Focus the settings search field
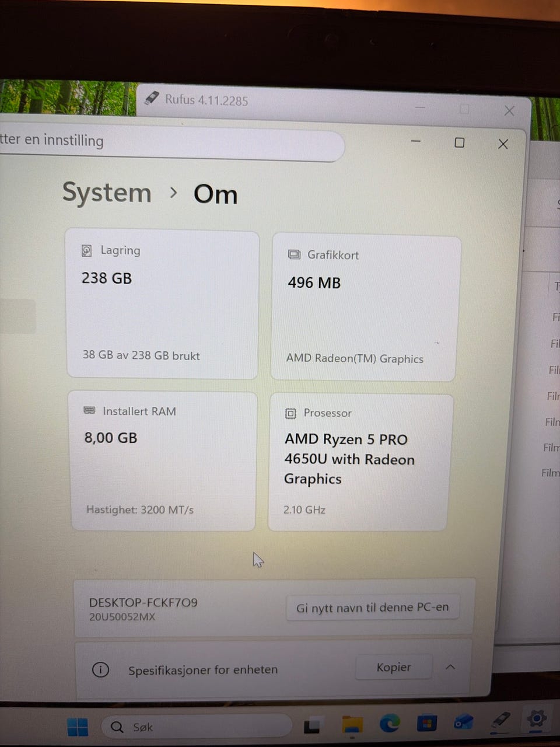This screenshot has height=747, width=560. pyautogui.click(x=171, y=143)
